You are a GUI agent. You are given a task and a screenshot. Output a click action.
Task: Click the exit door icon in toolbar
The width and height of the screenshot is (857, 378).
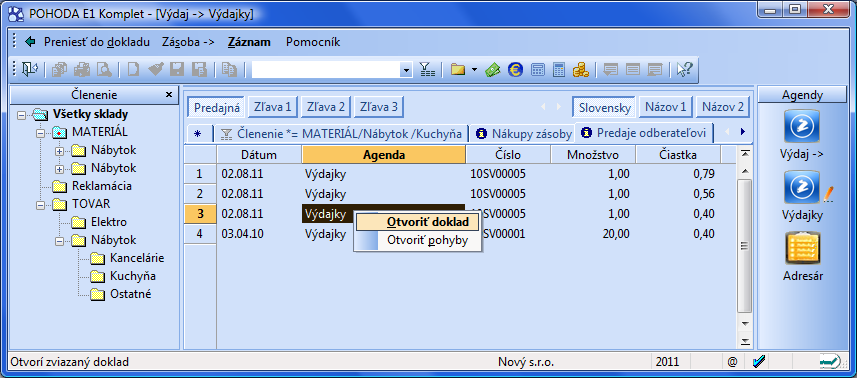point(29,69)
